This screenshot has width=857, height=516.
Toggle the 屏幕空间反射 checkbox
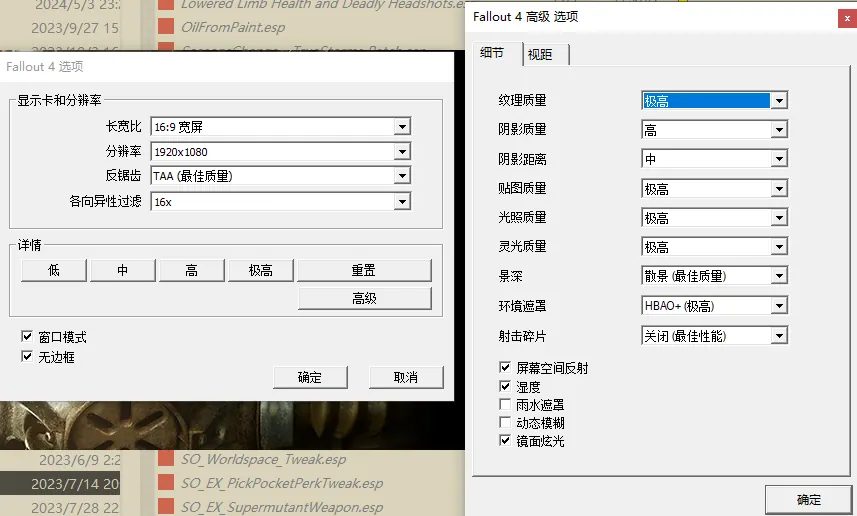(x=505, y=367)
